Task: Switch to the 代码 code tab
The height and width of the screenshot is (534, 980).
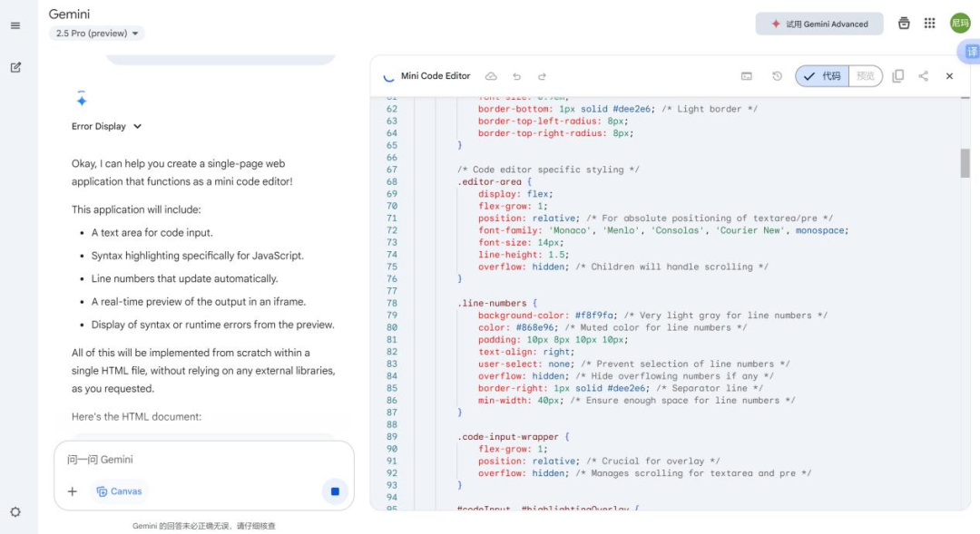Action: 822,76
